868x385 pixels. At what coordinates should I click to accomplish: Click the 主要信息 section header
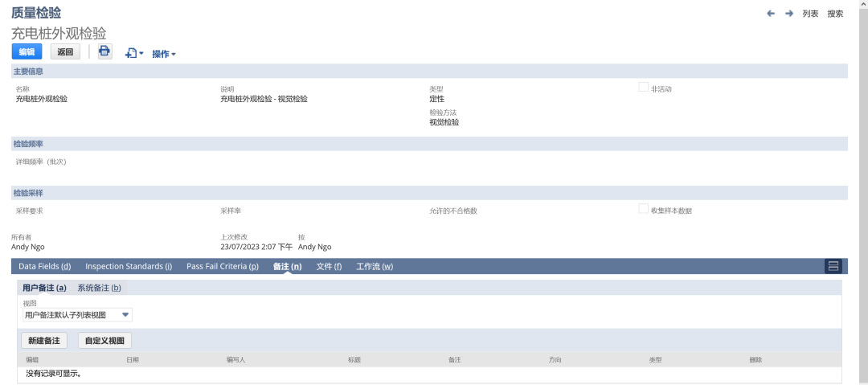pos(429,72)
